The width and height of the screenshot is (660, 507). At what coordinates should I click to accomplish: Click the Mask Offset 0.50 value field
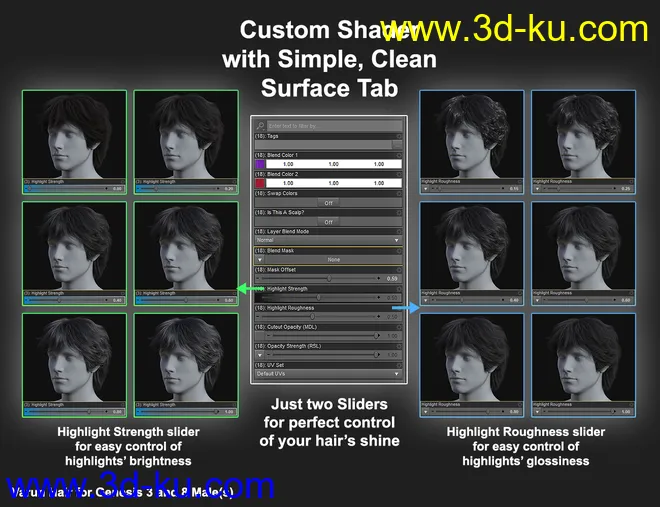click(x=392, y=279)
